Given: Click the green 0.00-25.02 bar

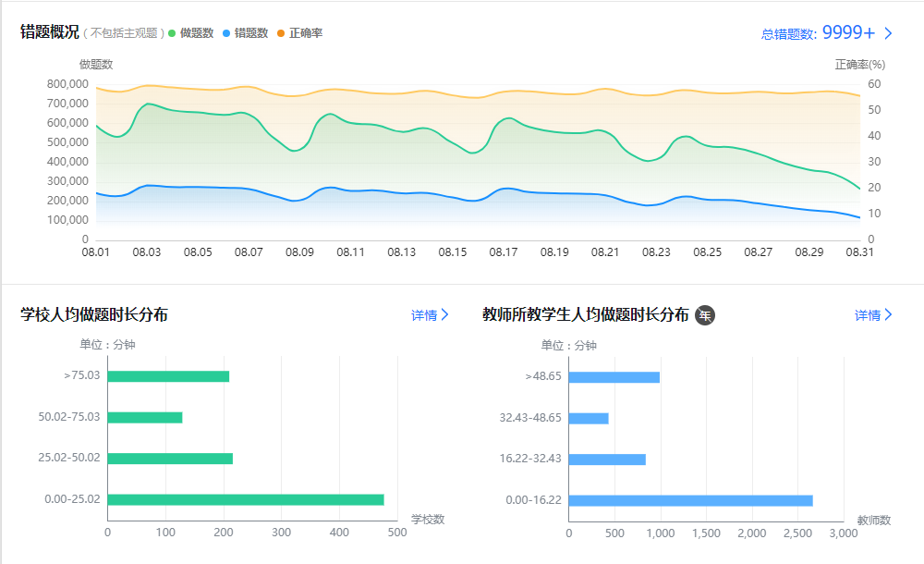Looking at the screenshot, I should pos(246,499).
